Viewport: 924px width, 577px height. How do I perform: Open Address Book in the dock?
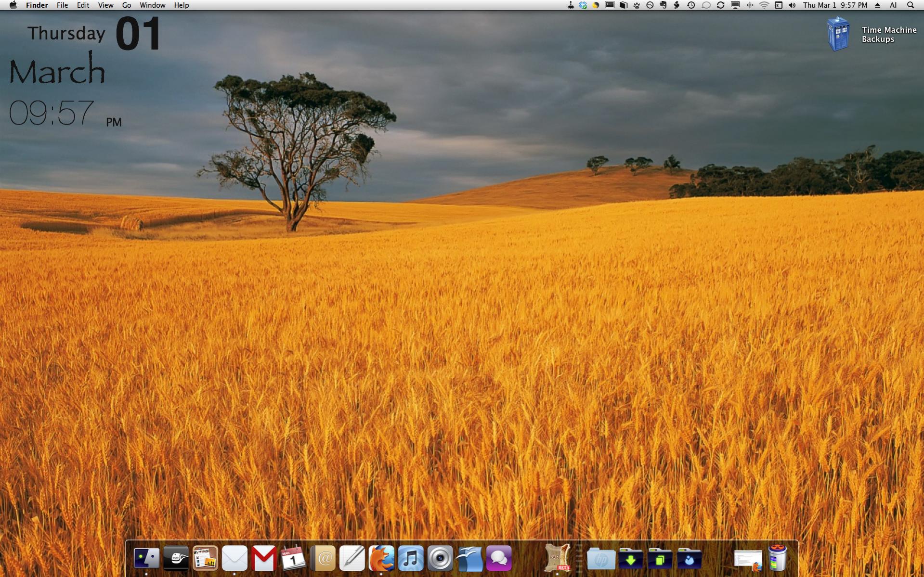[x=323, y=558]
